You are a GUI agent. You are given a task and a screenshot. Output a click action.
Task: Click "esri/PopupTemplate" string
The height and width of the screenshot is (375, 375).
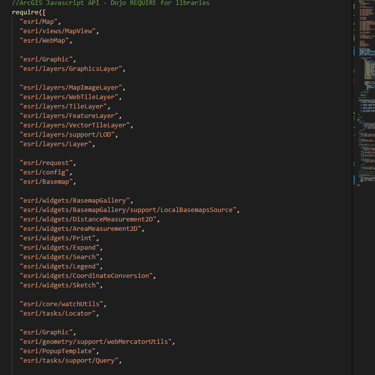click(x=58, y=351)
